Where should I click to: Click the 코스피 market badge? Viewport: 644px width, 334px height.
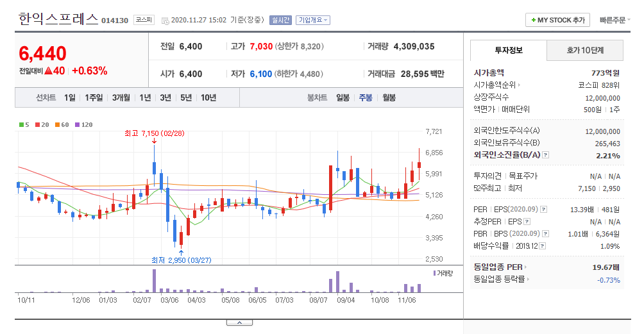(144, 20)
